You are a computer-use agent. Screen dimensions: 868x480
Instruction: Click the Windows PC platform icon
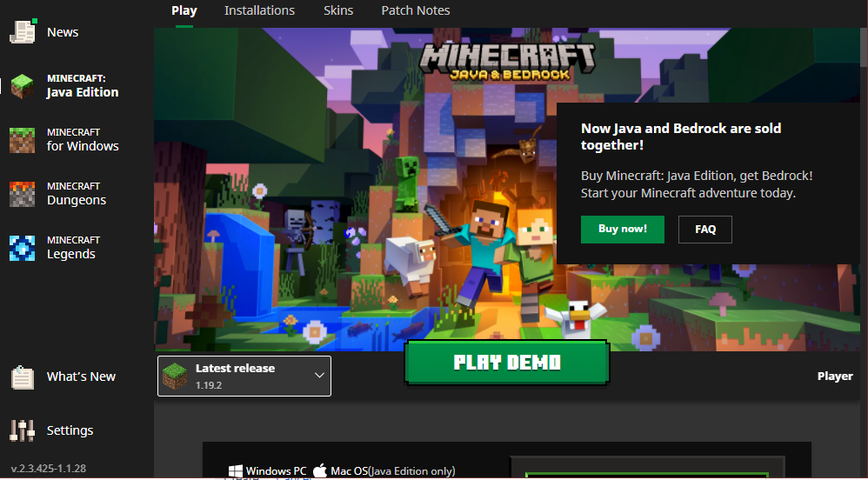click(x=236, y=471)
